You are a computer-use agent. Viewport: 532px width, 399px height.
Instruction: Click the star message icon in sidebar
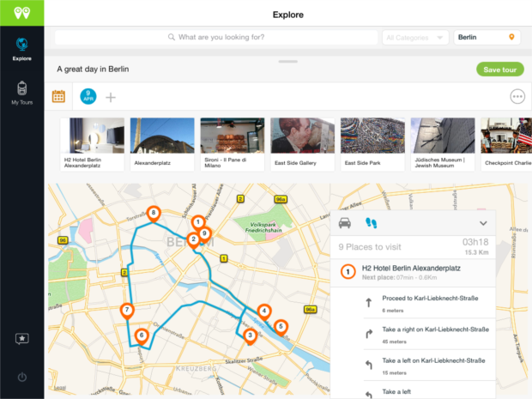coord(21,339)
